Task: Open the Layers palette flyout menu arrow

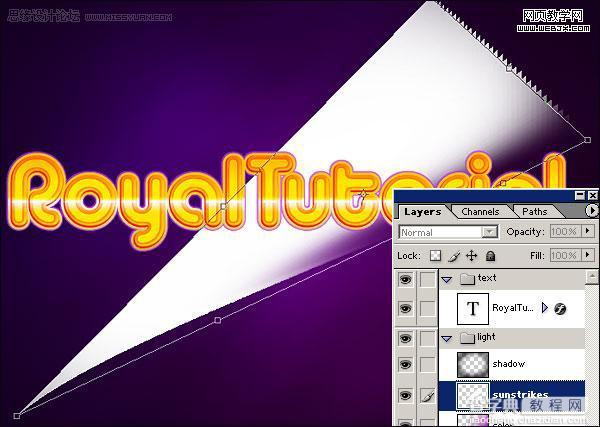Action: [592, 211]
